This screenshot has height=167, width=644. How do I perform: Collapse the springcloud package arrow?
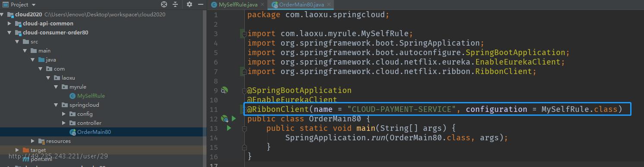click(x=56, y=105)
